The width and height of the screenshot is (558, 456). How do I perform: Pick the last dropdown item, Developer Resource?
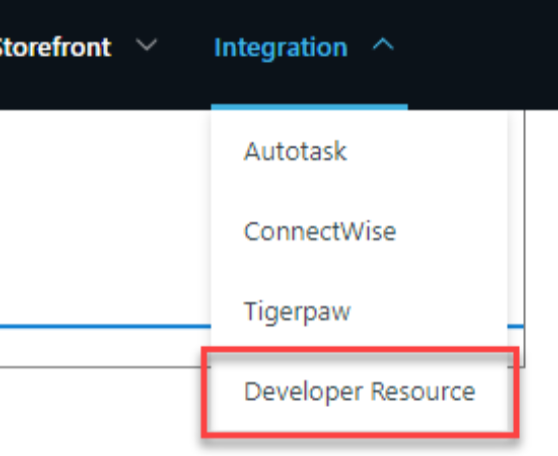coord(359,392)
